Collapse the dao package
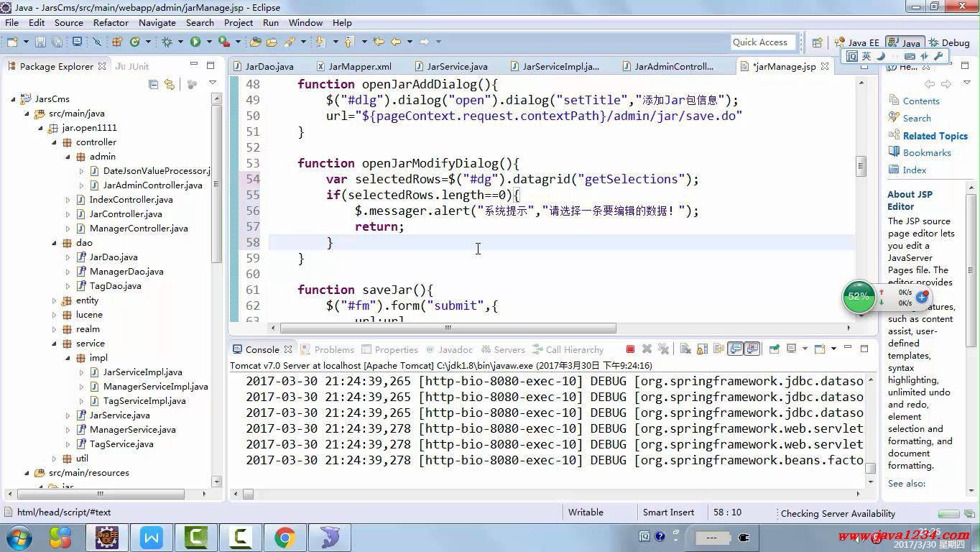 (x=54, y=243)
